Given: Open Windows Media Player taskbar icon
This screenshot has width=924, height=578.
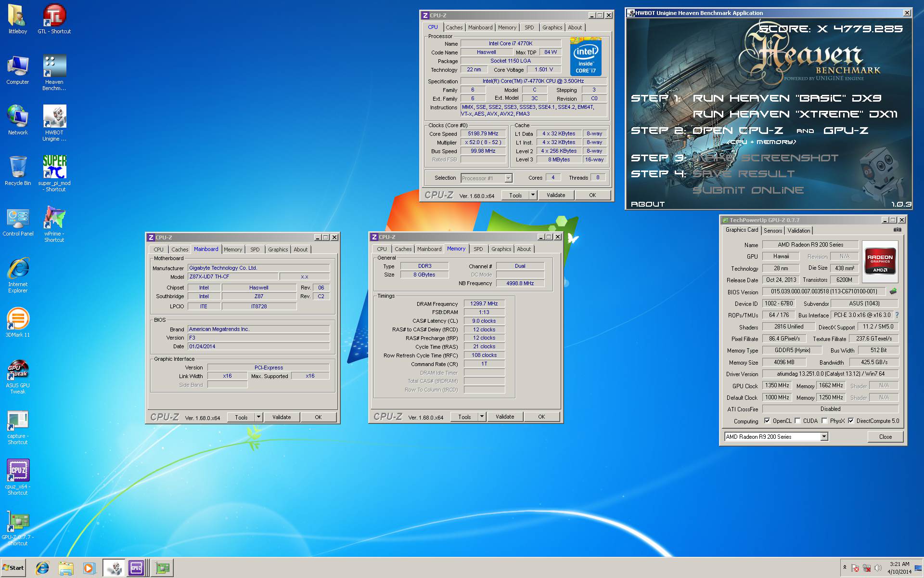Looking at the screenshot, I should 89,568.
